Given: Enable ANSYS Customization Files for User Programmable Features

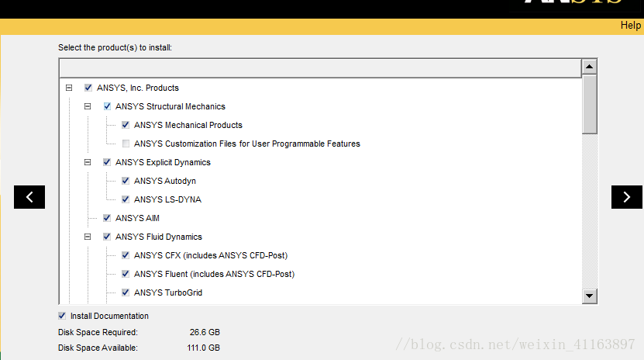Looking at the screenshot, I should coord(126,144).
